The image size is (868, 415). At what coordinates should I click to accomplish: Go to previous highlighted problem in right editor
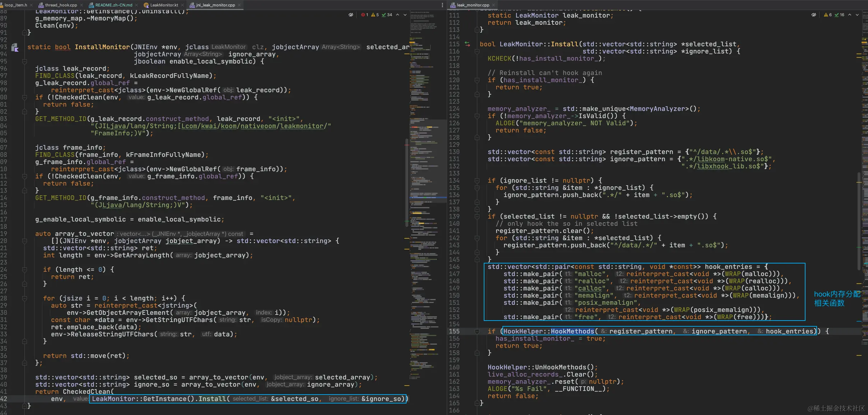[850, 15]
